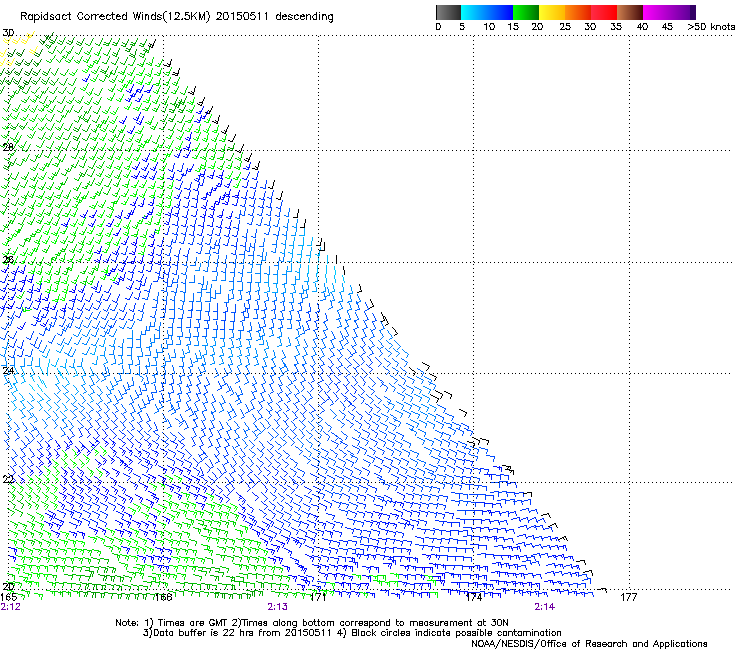Viewport: 740px width, 650px height.
Task: Click the longitude label '165'
Action: 9,597
